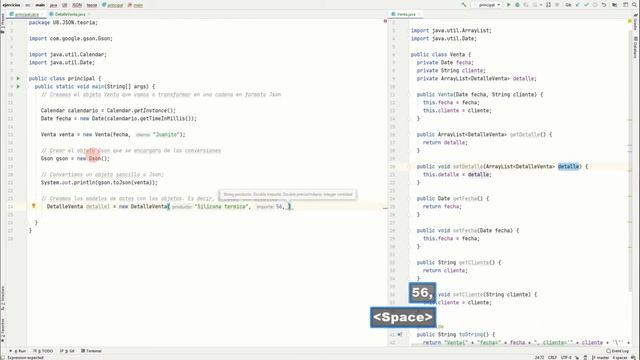Screen dimensions: 640x360
Task: Click the run gutter arrow beside main method
Action: click(18, 87)
